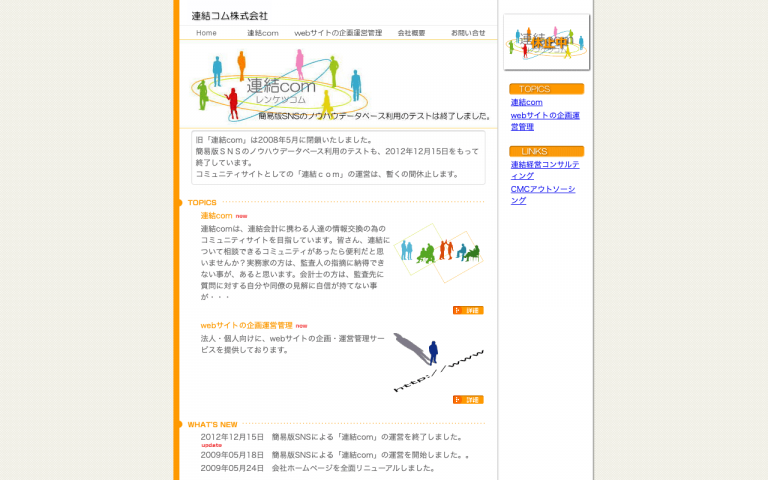Viewport: 768px width, 480px height.
Task: Click the new badge next to webサイトの企画運営管理
Action: tap(302, 326)
